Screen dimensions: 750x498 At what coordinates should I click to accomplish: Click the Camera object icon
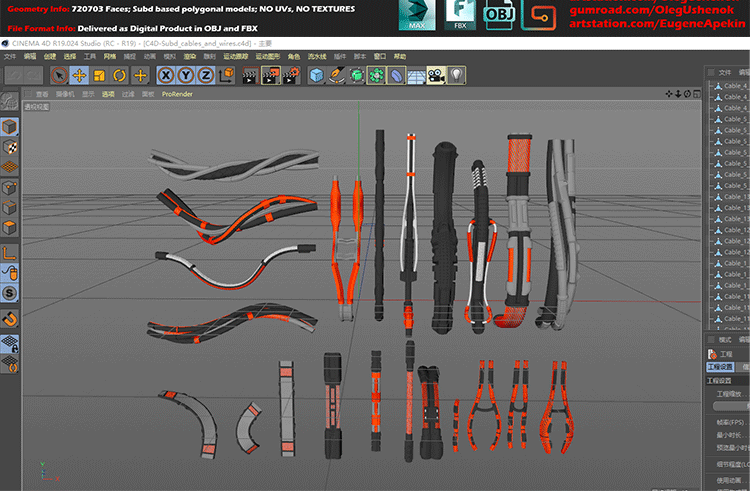click(436, 75)
